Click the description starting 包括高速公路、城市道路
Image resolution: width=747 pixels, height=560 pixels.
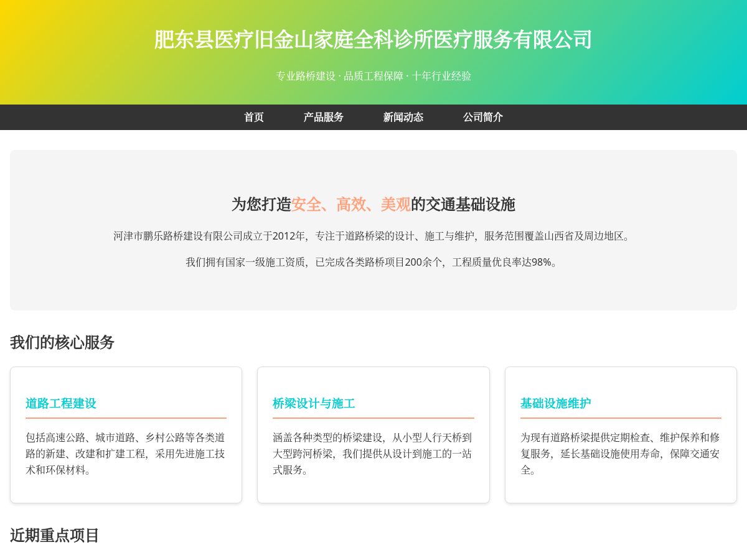point(126,454)
